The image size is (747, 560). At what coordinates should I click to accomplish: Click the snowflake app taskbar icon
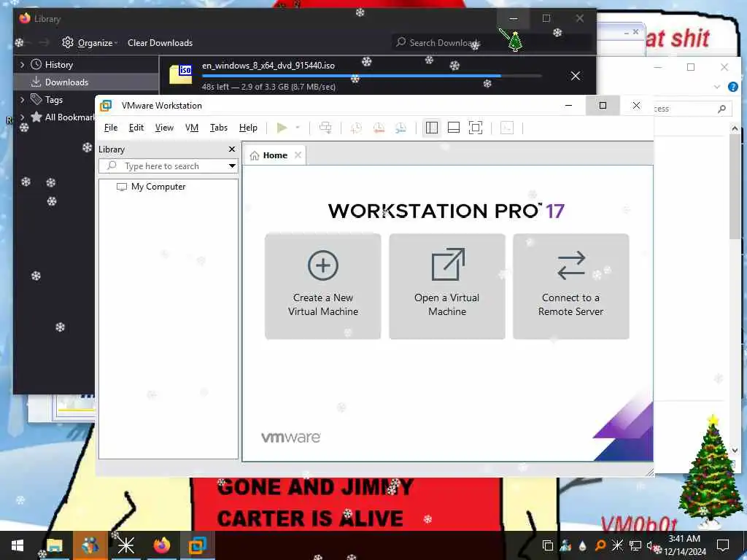(126, 545)
